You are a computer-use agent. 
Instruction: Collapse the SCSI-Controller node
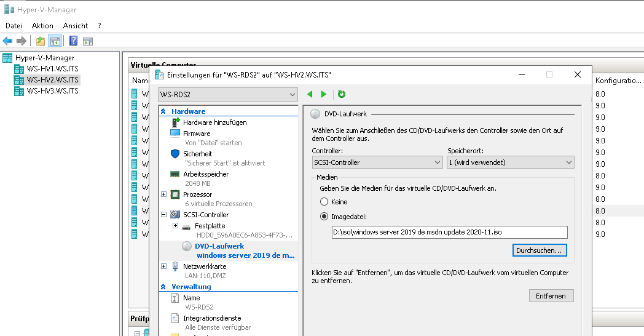coord(163,214)
